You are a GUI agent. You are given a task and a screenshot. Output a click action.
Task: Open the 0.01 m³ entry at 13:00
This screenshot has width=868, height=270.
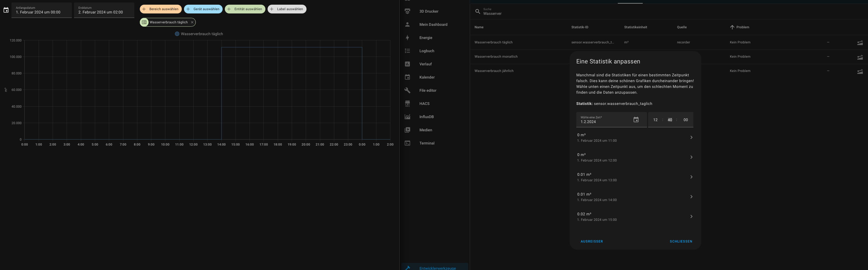[x=634, y=177]
